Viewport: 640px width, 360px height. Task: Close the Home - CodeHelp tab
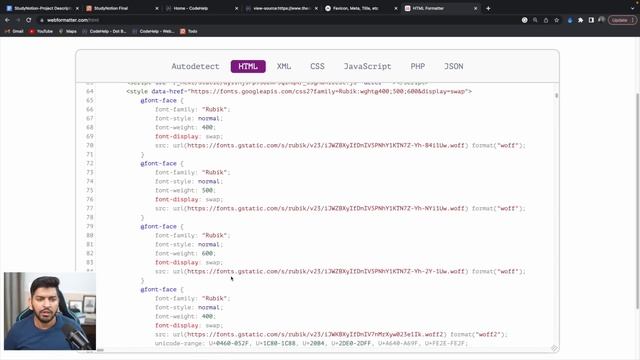point(236,8)
